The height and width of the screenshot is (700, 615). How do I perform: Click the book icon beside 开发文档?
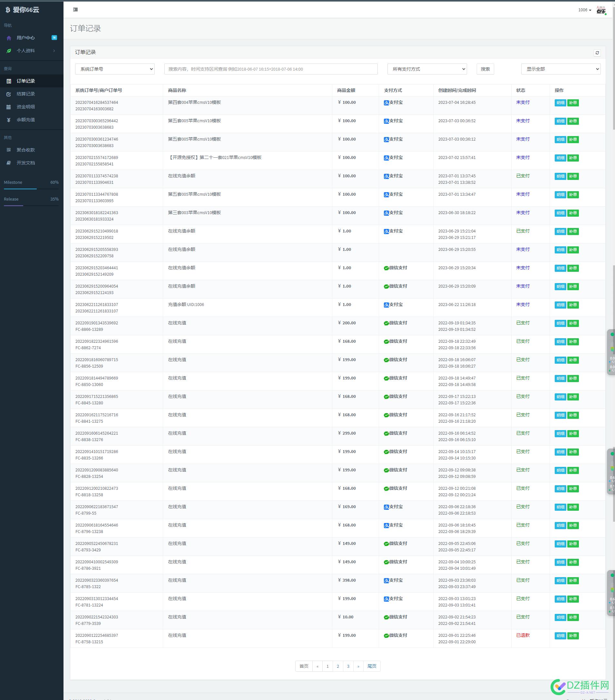pos(9,163)
